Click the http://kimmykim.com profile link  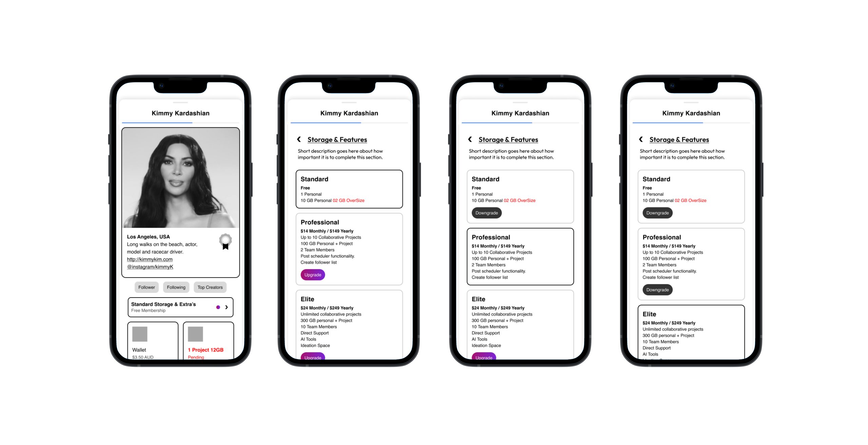click(149, 259)
